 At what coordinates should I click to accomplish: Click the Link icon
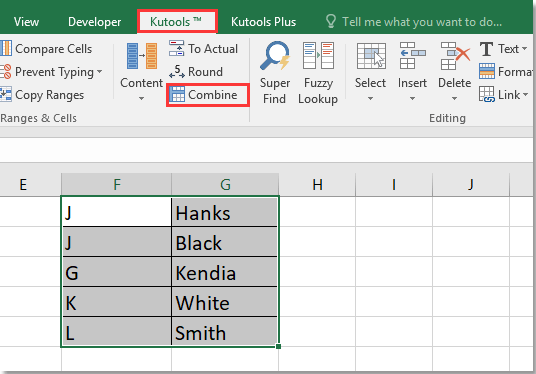(487, 94)
